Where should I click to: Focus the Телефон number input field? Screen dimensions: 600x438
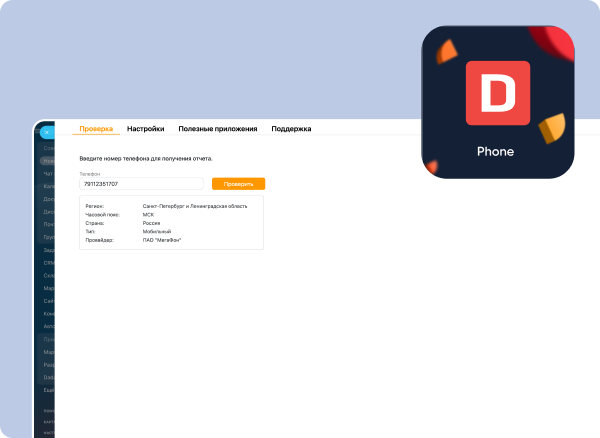coord(141,184)
